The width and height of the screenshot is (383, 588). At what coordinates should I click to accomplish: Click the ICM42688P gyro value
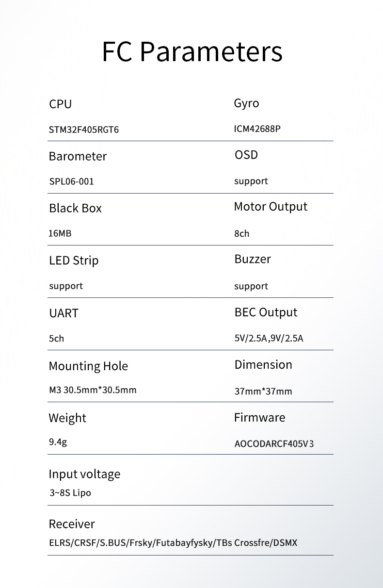[257, 130]
